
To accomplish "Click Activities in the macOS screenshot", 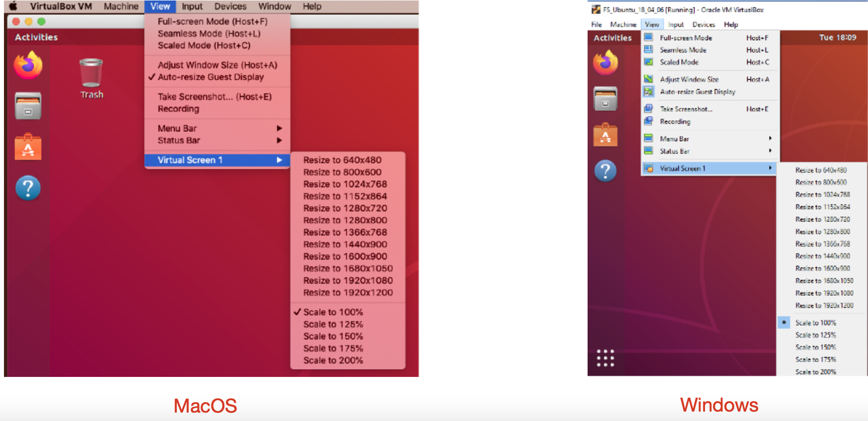I will click(x=36, y=37).
